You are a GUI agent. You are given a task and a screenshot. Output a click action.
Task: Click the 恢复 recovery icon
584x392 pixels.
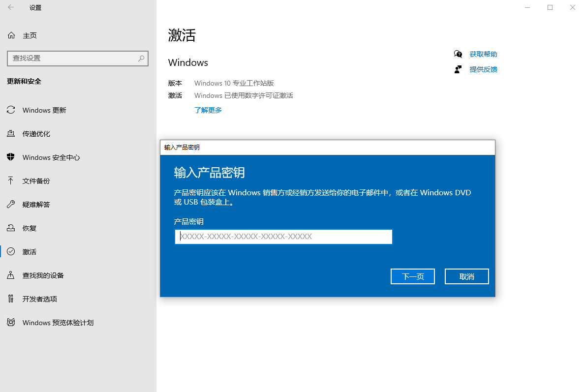(11, 228)
